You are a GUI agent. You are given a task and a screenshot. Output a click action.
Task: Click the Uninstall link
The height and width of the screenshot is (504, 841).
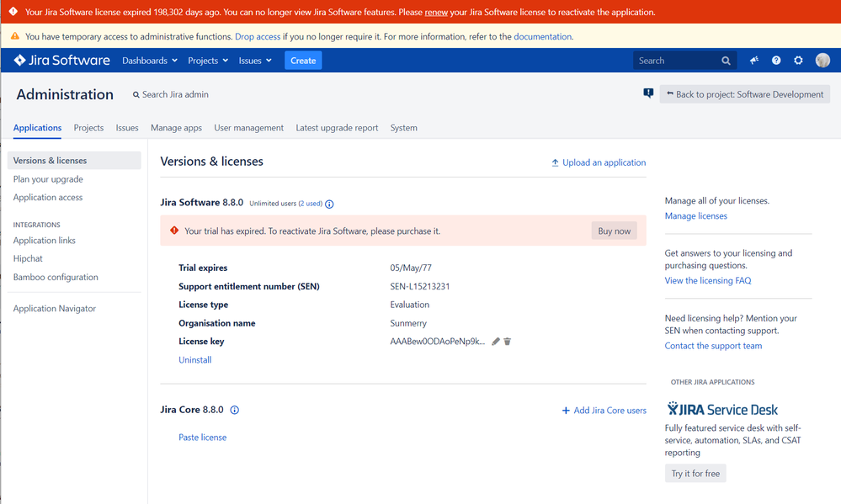[195, 360]
